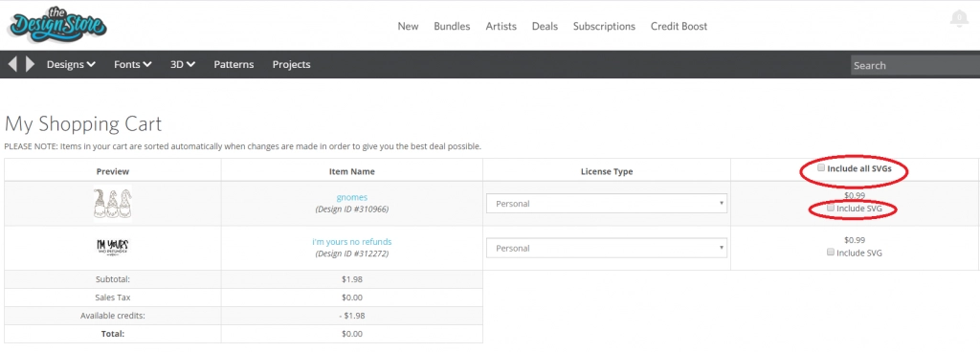Check Include SVG for i'm yours no refunds

coord(831,253)
